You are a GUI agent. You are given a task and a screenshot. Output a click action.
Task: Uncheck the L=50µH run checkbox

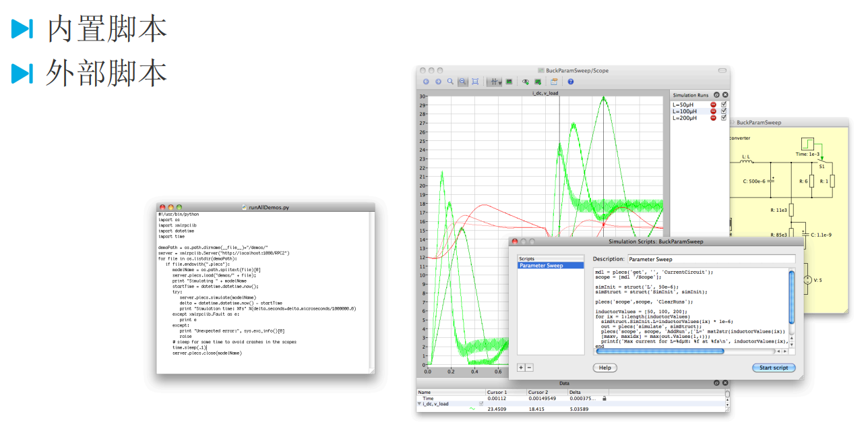tap(724, 105)
